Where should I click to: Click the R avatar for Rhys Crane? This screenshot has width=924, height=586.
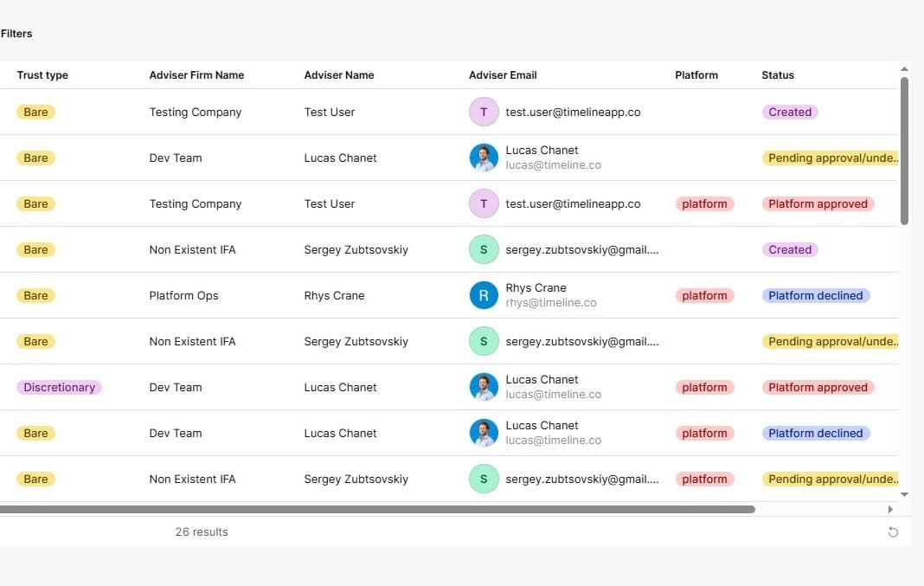[x=484, y=295]
